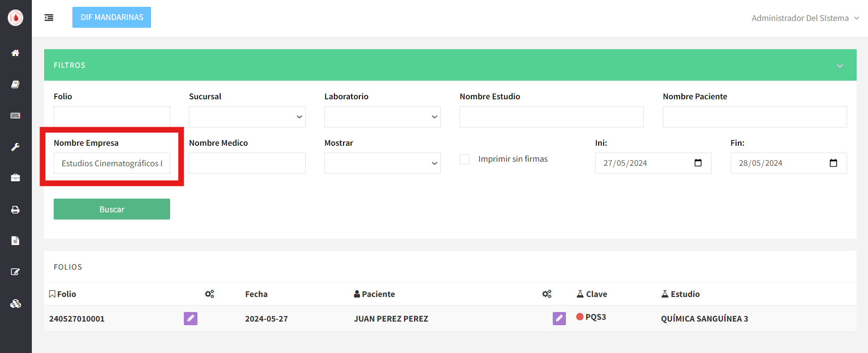This screenshot has height=353, width=868.
Task: Click the DIF MANDARINAS button
Action: [112, 17]
